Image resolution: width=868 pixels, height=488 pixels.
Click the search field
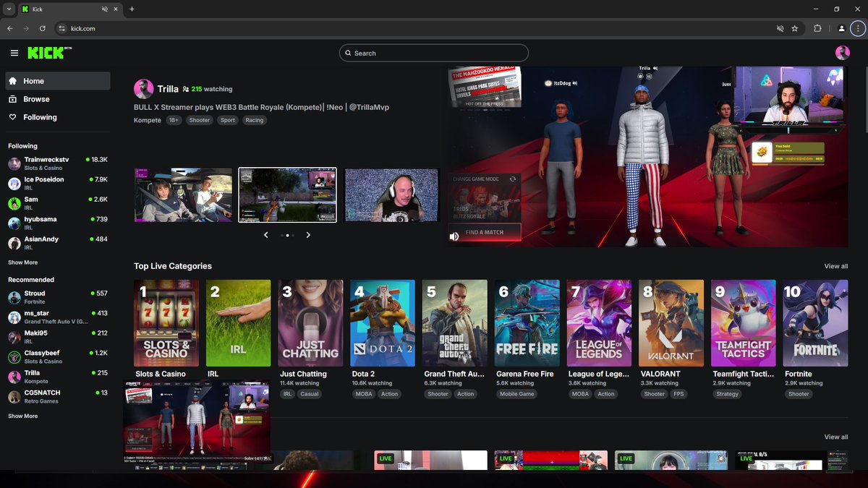tap(434, 53)
